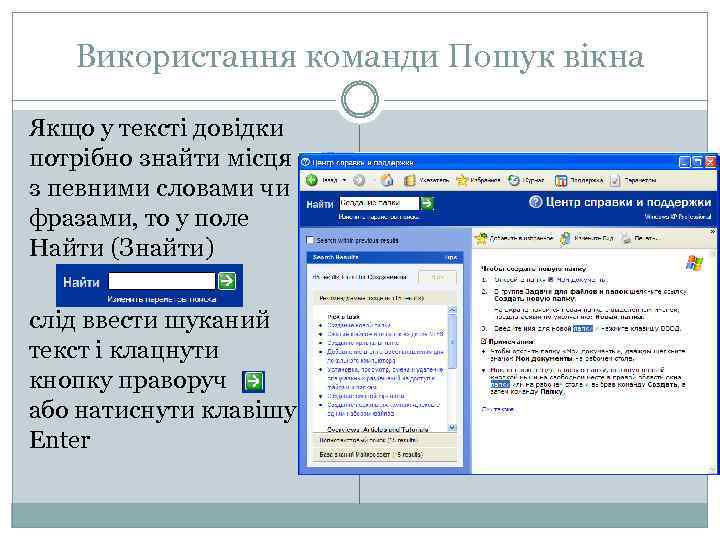
Task: Click the Tips link in Search Results header
Action: pyautogui.click(x=452, y=258)
